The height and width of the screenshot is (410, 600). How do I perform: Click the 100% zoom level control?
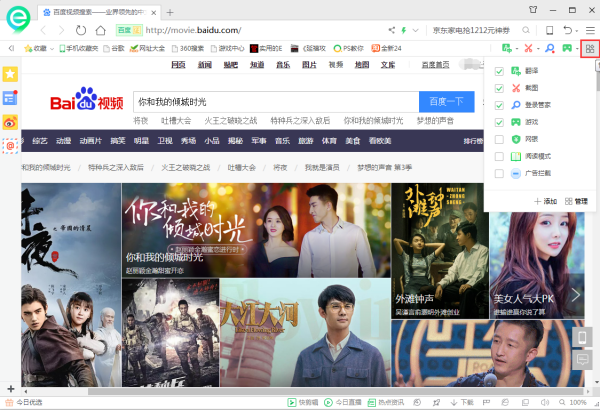[573, 402]
